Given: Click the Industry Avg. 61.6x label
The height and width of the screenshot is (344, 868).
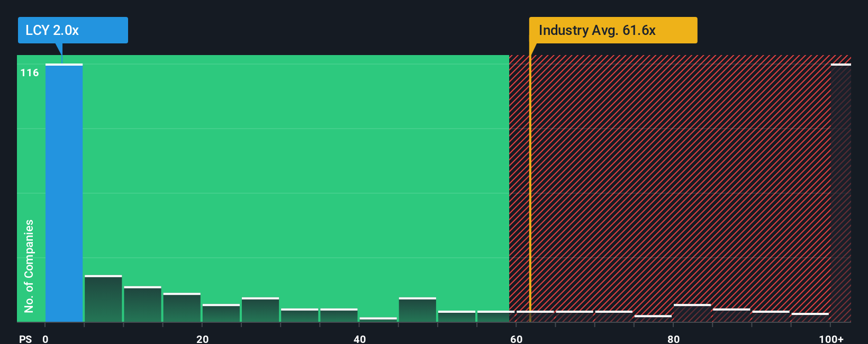Looking at the screenshot, I should click(613, 30).
